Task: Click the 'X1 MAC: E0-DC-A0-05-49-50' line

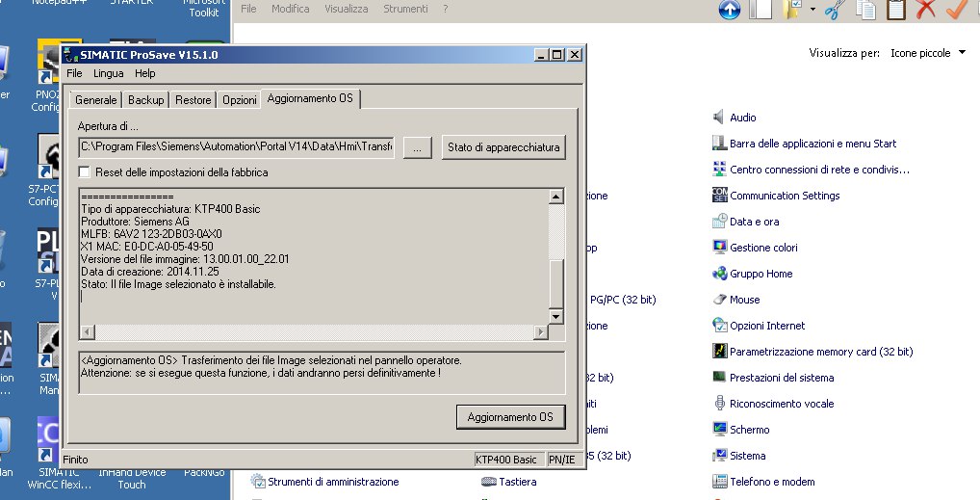Action: [x=147, y=246]
